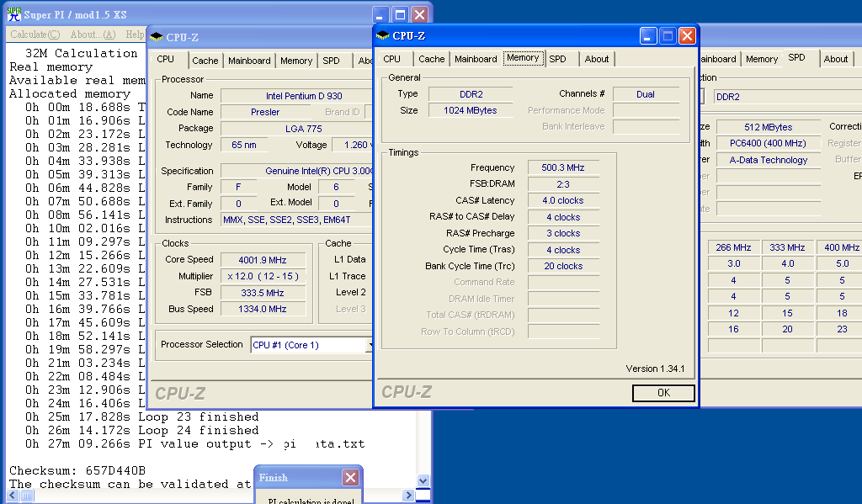Image resolution: width=862 pixels, height=504 pixels.
Task: Click the Loop 24 finished line
Action: 141,430
